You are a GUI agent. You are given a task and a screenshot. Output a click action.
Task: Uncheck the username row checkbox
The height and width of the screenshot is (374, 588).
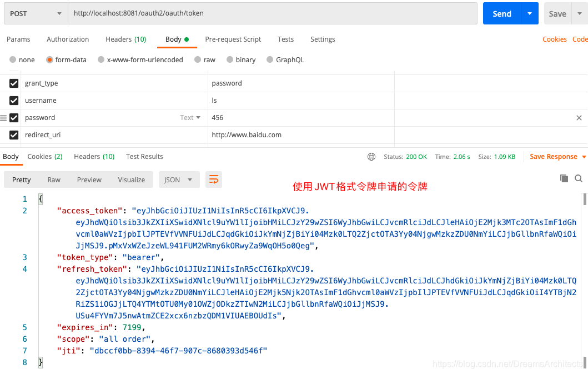click(x=14, y=101)
